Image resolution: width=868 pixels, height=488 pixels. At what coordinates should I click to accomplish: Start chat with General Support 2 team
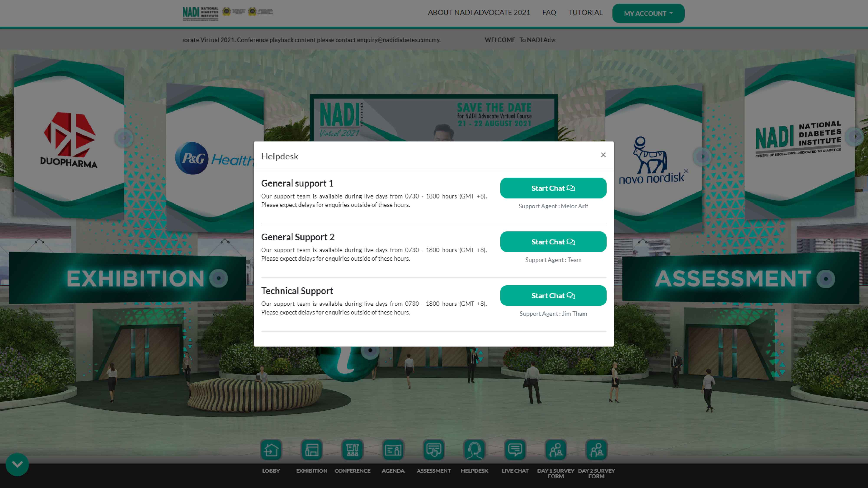553,242
